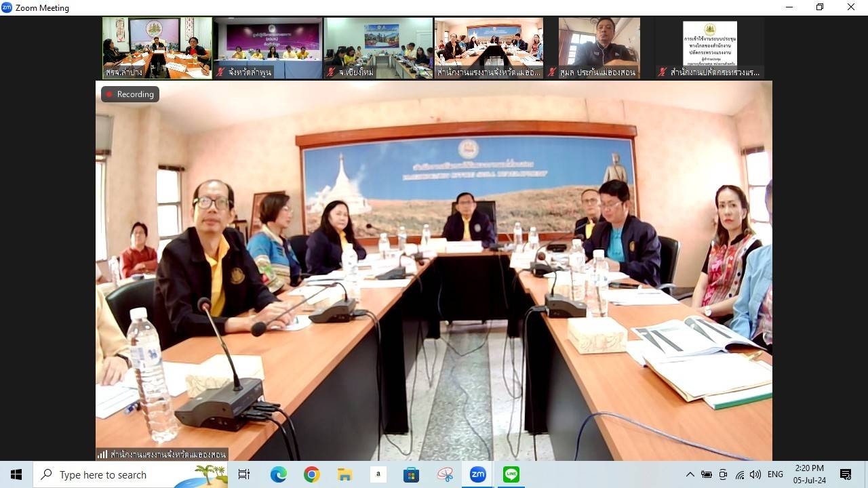The height and width of the screenshot is (488, 868).
Task: Click the ENG language indicator
Action: [775, 474]
